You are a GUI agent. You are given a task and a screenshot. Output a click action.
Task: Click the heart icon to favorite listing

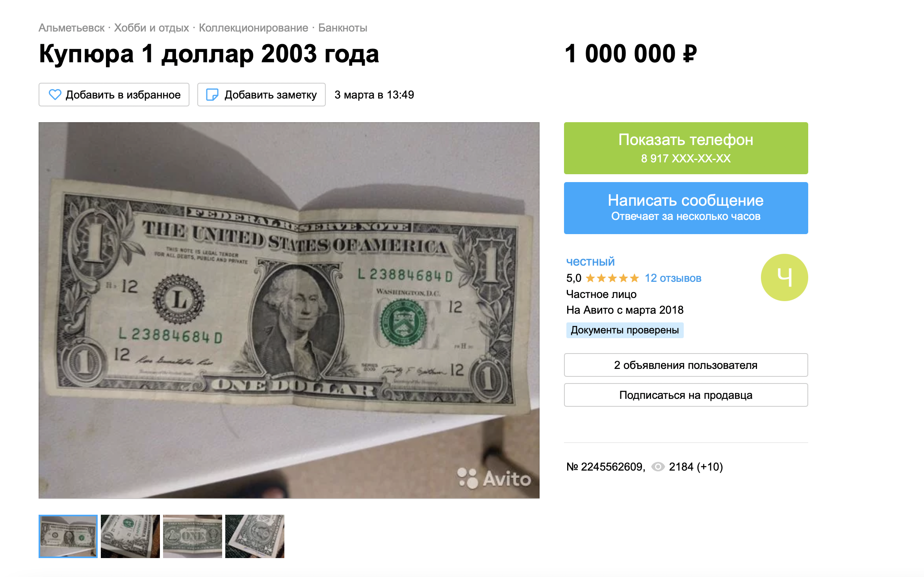(55, 95)
